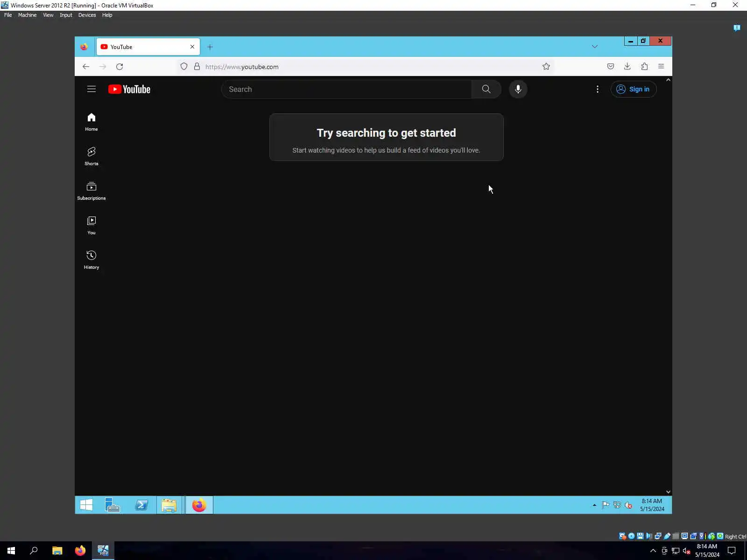Click Firefox on the host taskbar

[x=80, y=551]
